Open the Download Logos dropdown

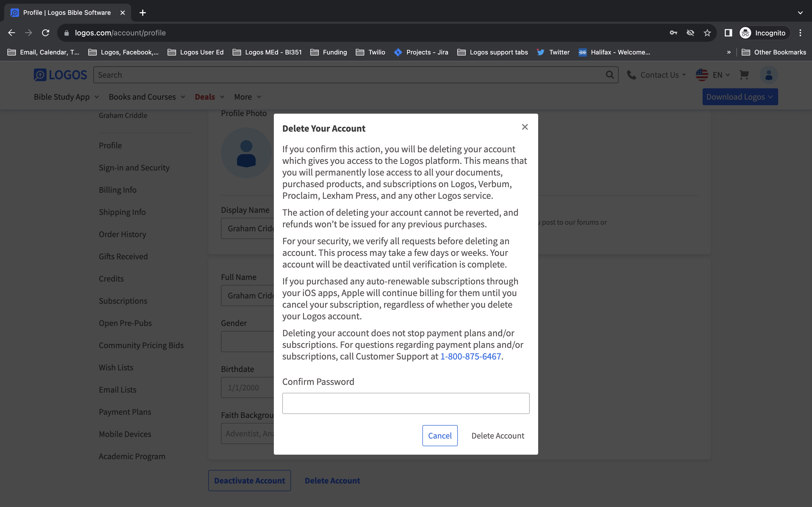[x=740, y=97]
